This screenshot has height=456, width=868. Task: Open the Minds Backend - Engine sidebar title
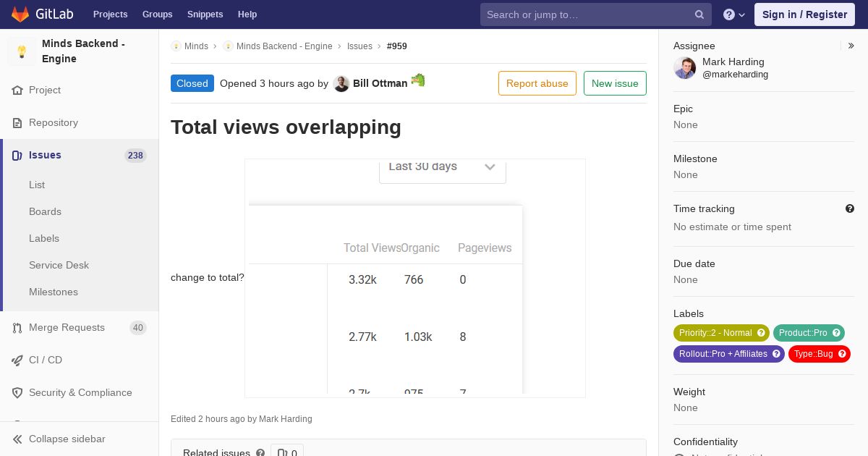point(83,51)
